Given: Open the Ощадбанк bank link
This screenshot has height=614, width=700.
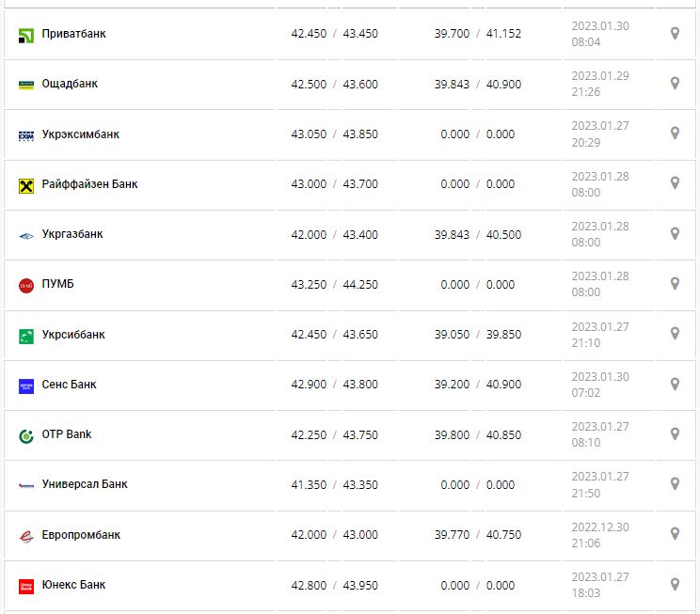Looking at the screenshot, I should click(x=70, y=84).
